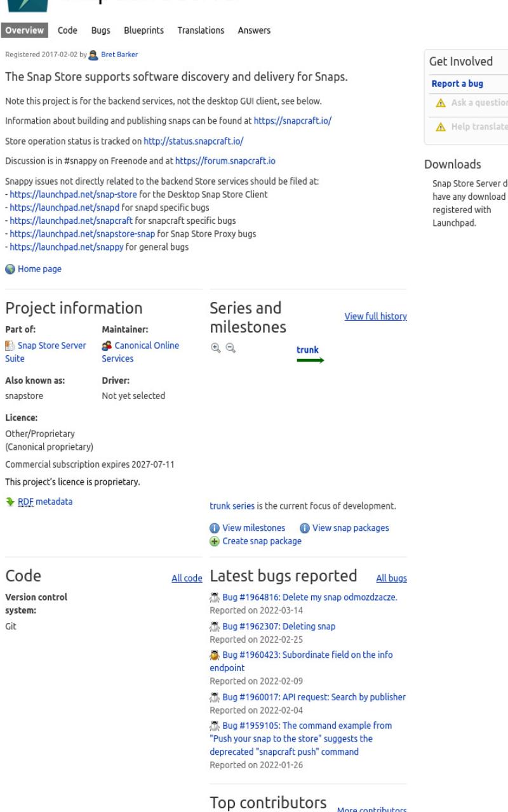Image resolution: width=508 pixels, height=812 pixels.
Task: Click the green plus Create snap package icon
Action: point(214,541)
